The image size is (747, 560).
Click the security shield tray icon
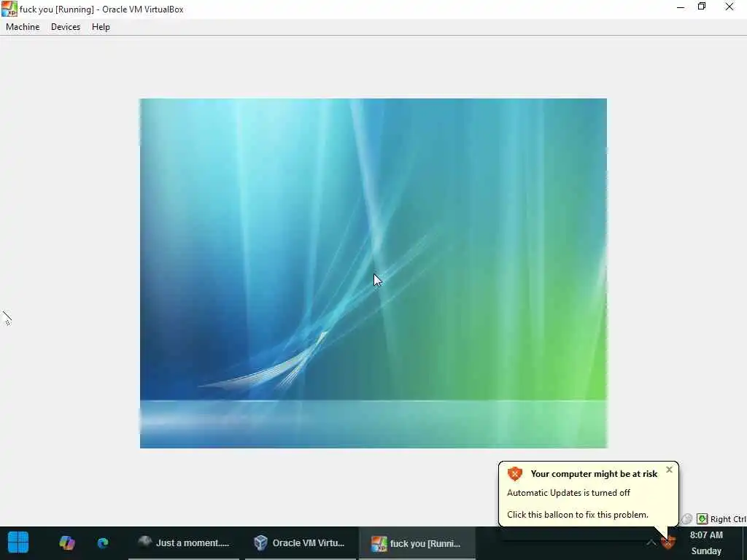pyautogui.click(x=668, y=542)
